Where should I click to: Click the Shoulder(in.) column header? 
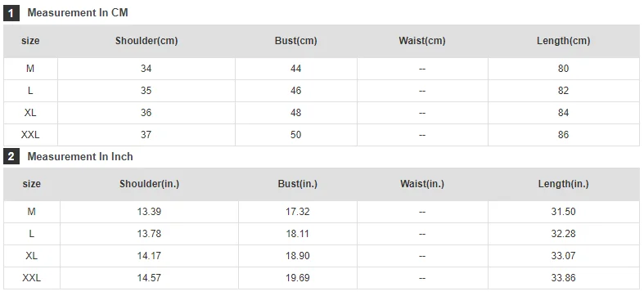pyautogui.click(x=149, y=184)
